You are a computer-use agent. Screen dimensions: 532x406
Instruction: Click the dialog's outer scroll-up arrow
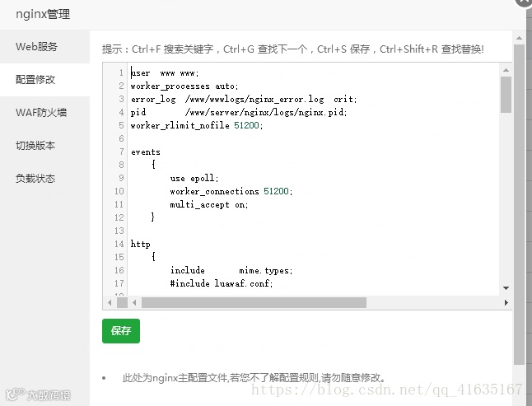[x=519, y=38]
